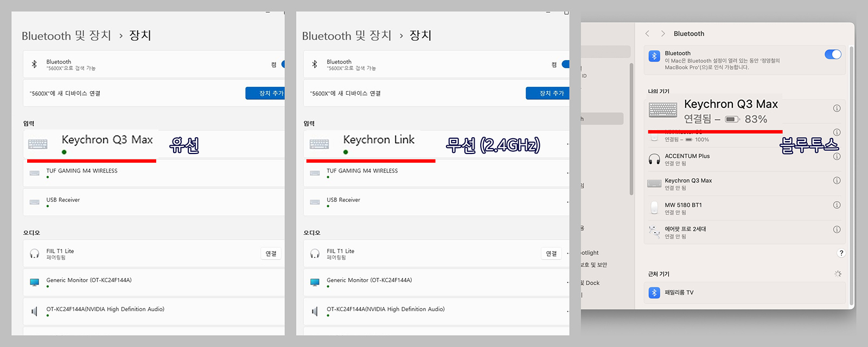Viewport: 868px width, 347px height.
Task: Go back with the Mac Bluetooth back chevron
Action: (x=647, y=34)
